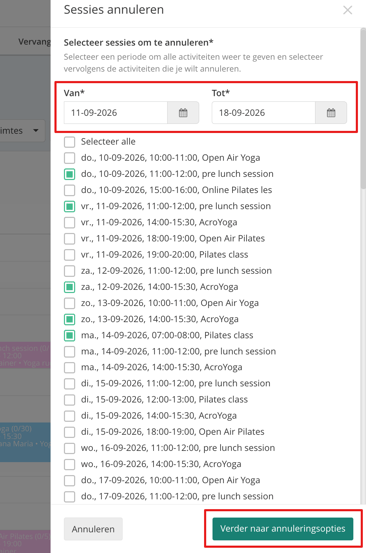The image size is (366, 553).
Task: Open the Van date calendar picker
Action: click(183, 113)
